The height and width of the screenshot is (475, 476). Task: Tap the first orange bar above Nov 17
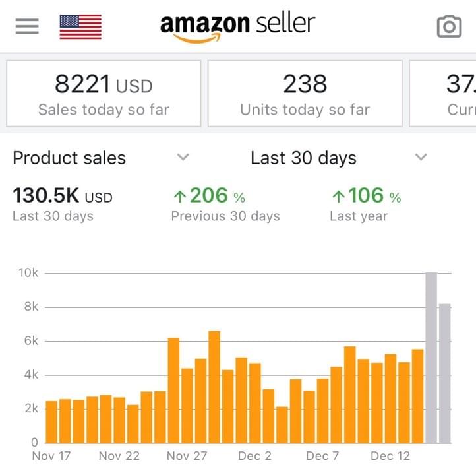51,421
